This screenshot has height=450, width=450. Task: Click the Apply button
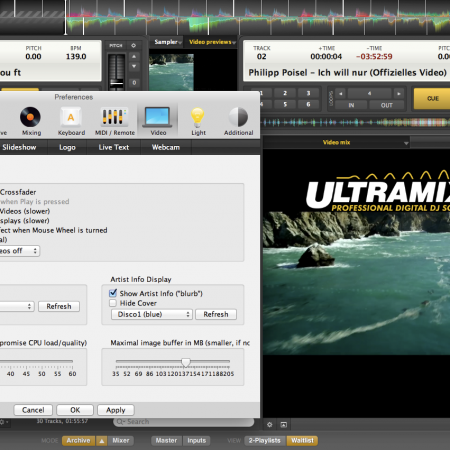pyautogui.click(x=116, y=410)
